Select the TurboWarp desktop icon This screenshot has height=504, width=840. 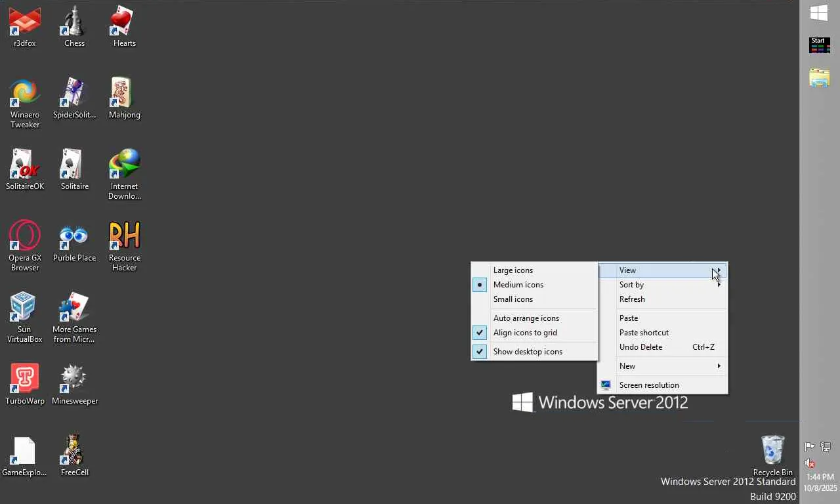point(25,385)
